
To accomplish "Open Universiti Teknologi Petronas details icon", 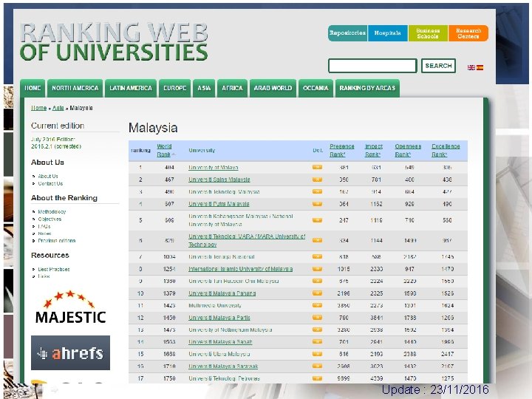I will pyautogui.click(x=317, y=378).
